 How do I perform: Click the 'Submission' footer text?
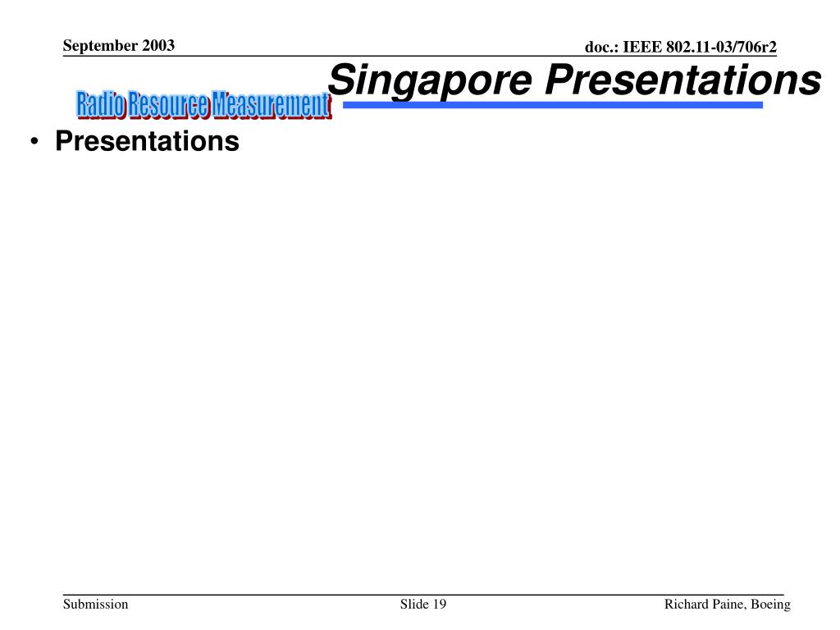pos(95,605)
